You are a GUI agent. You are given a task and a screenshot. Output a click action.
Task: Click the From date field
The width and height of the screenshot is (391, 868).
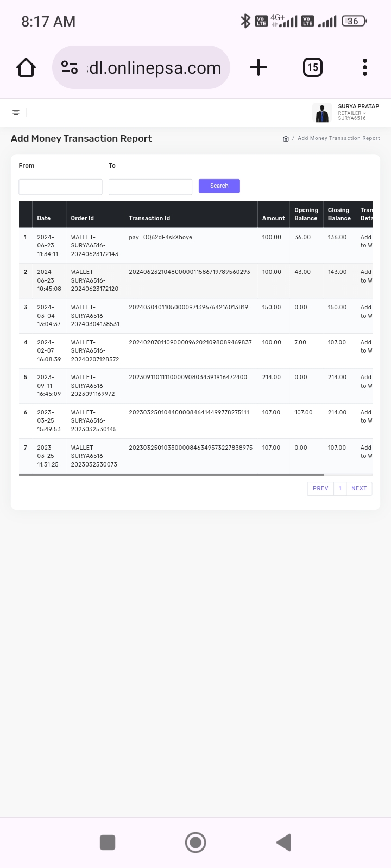60,187
